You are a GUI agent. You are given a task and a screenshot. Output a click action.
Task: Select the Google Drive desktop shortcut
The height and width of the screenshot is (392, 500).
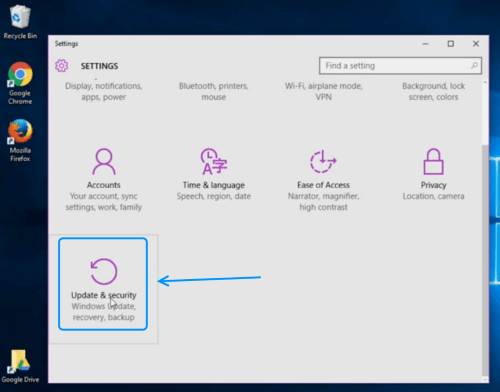click(20, 366)
